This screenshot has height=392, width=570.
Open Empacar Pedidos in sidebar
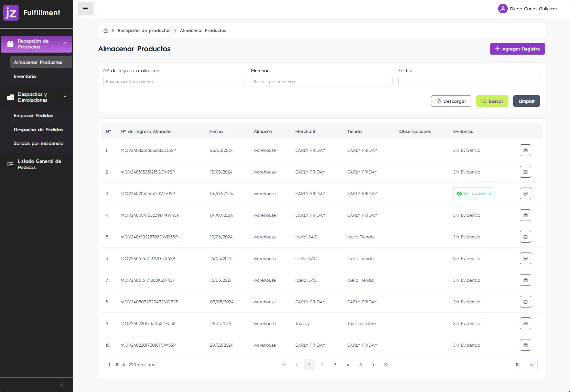33,115
